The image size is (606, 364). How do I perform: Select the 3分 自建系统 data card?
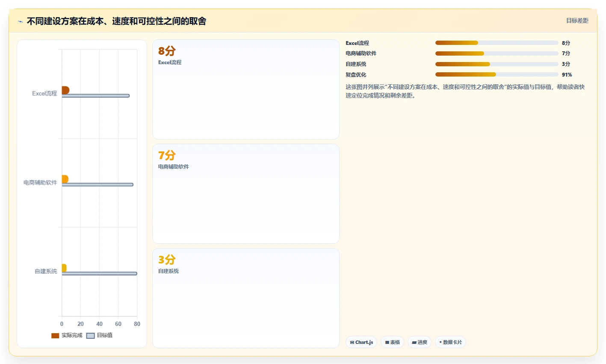point(246,298)
